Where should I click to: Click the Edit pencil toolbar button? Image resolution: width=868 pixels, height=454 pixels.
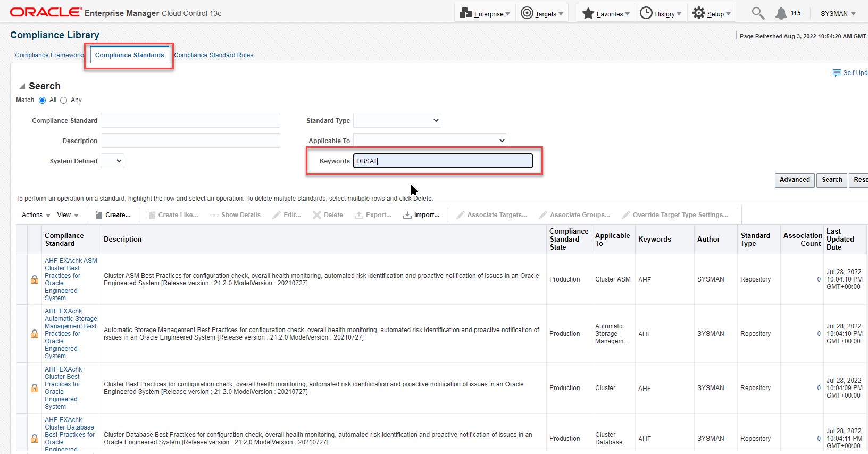287,215
